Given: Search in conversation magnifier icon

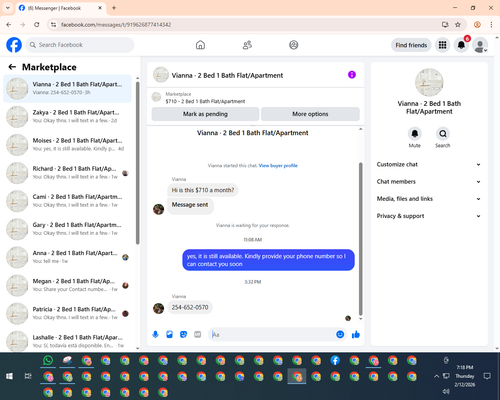Looking at the screenshot, I should click(x=443, y=134).
